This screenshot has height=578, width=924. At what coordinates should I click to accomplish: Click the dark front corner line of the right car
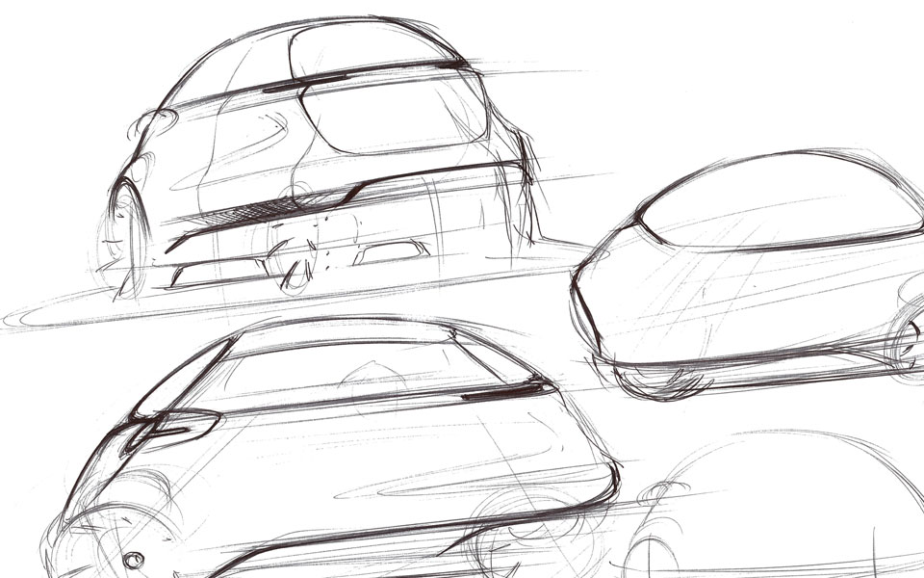(x=585, y=308)
